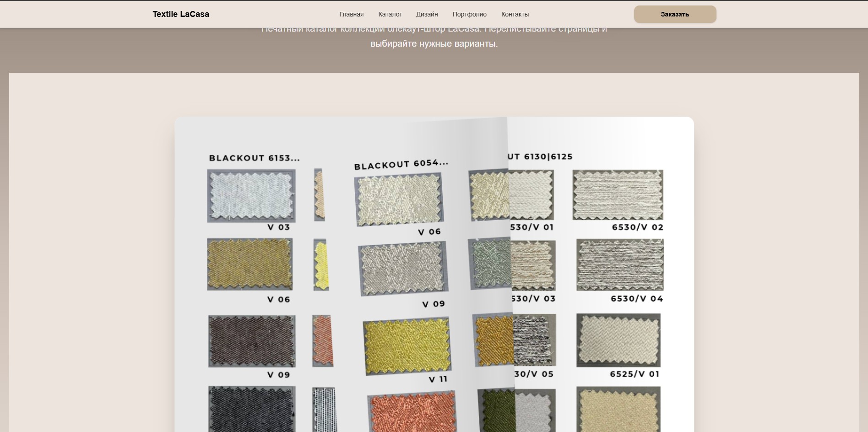This screenshot has height=432, width=868.
Task: Click the BLACKOUT 6153 heading on the catalog page
Action: 254,158
